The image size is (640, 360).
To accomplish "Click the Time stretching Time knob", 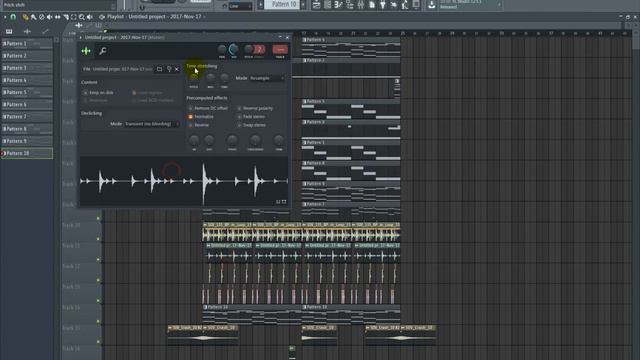I will click(x=224, y=78).
